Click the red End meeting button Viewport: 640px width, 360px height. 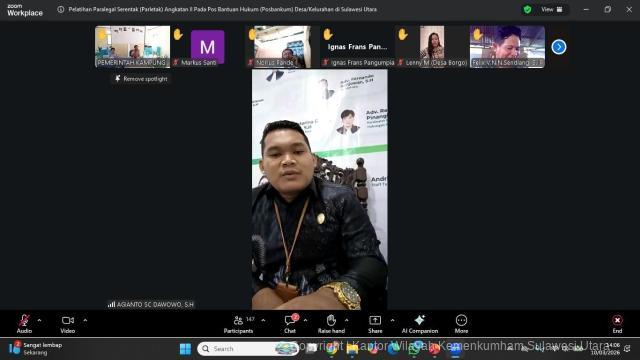[x=617, y=324]
